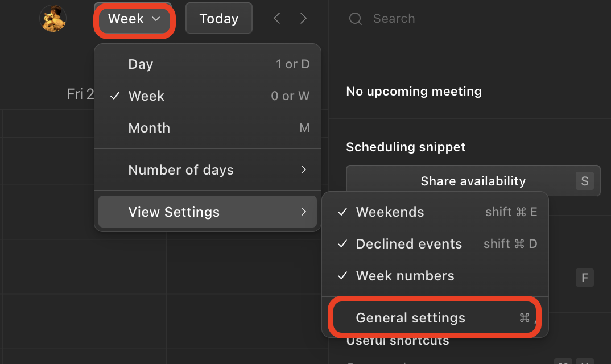Click the Fri day column header
The height and width of the screenshot is (364, 611).
(x=80, y=94)
